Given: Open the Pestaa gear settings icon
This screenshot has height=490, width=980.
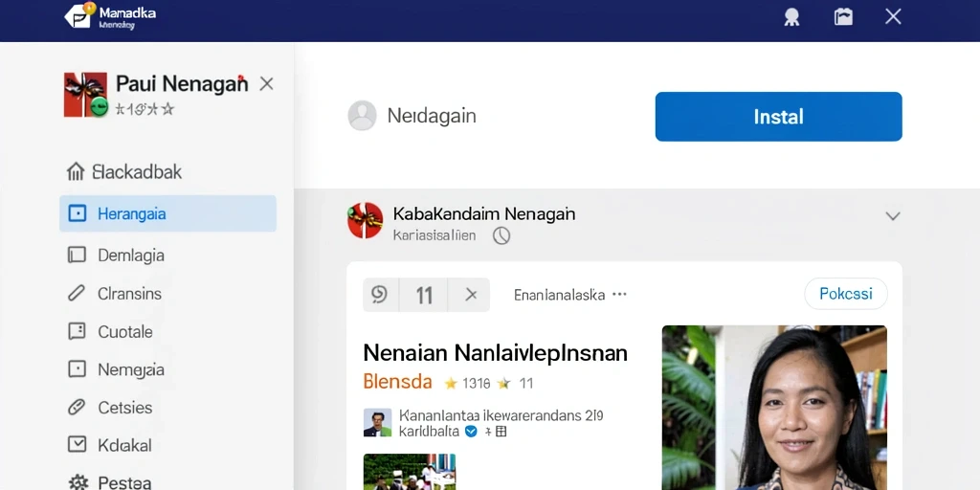Looking at the screenshot, I should (78, 482).
